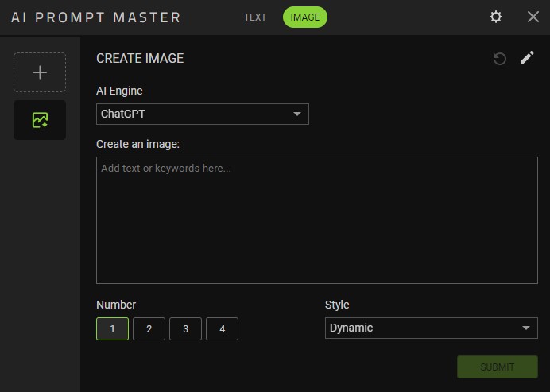Open the Style Dynamic dropdown

point(431,328)
